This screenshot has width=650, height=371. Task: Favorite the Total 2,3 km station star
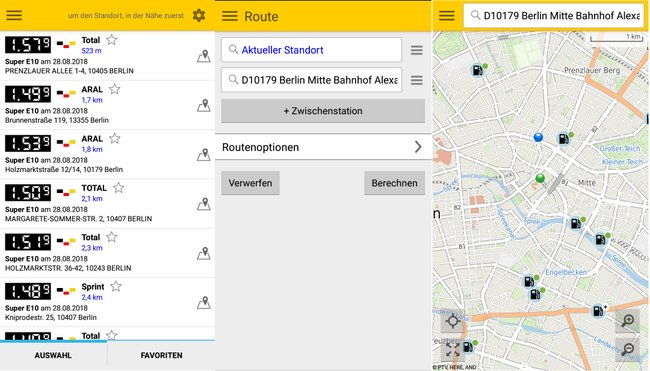[112, 237]
